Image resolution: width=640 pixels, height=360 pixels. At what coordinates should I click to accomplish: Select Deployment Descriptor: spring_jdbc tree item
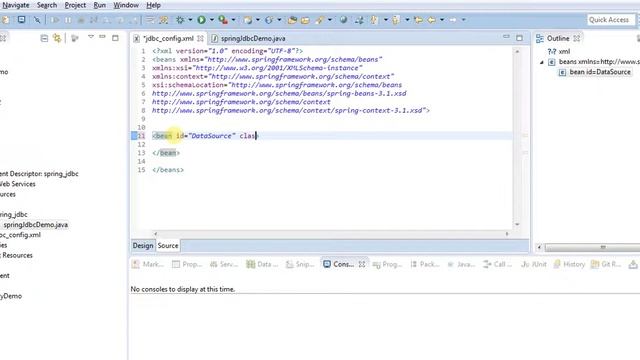click(x=39, y=174)
